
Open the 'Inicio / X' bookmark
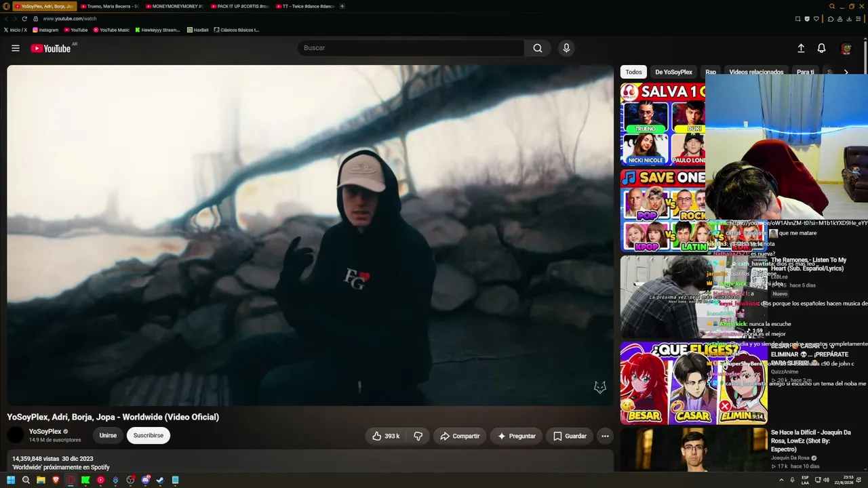point(15,30)
